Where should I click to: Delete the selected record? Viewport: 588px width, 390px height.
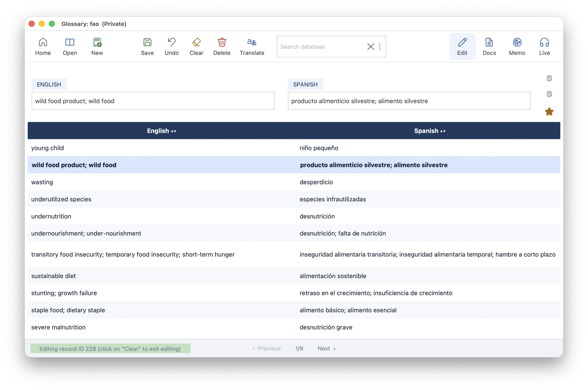[x=222, y=47]
